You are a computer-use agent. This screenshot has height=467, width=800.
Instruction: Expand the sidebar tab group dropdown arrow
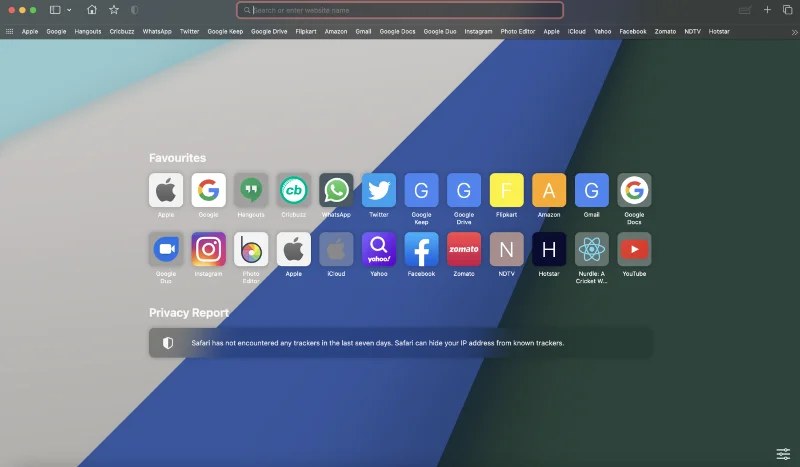click(x=69, y=10)
